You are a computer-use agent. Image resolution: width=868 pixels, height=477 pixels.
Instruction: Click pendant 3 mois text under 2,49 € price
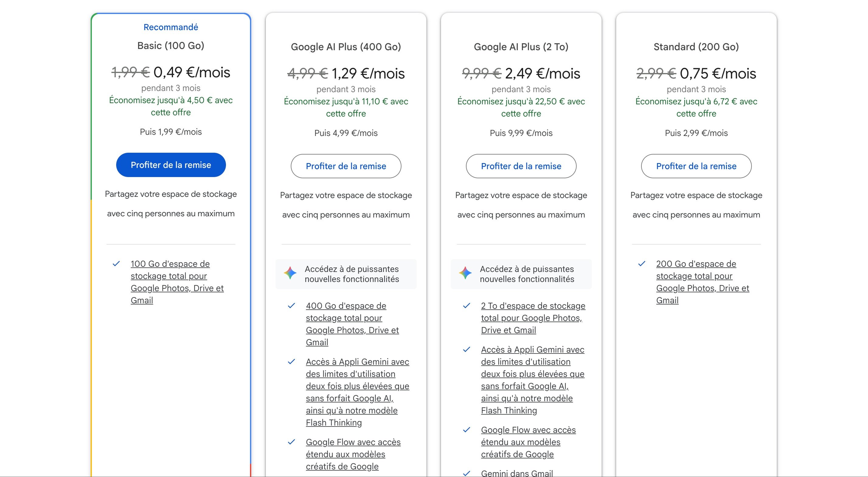pyautogui.click(x=521, y=89)
